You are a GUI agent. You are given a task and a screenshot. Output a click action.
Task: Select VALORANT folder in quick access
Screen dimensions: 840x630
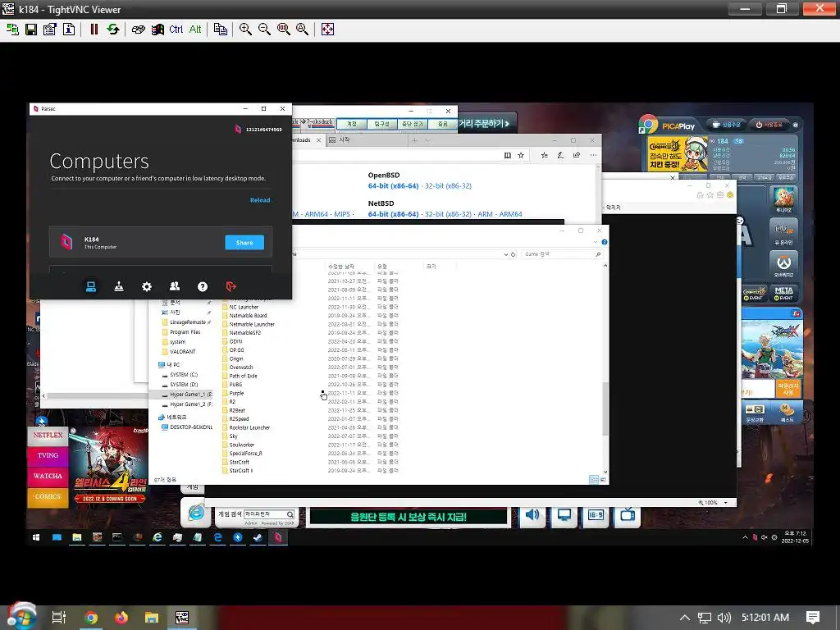click(x=182, y=351)
